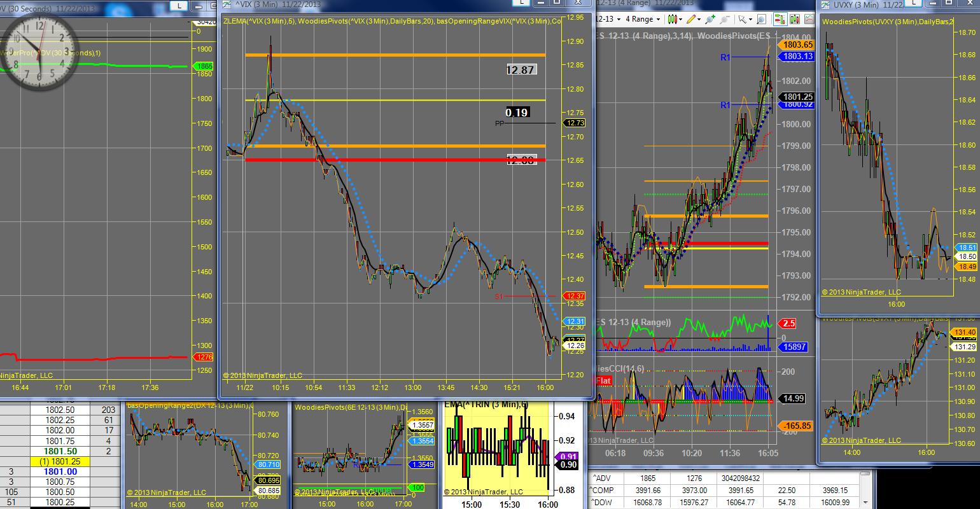
Task: Expand the chart style dropdown arrow
Action: [681, 19]
